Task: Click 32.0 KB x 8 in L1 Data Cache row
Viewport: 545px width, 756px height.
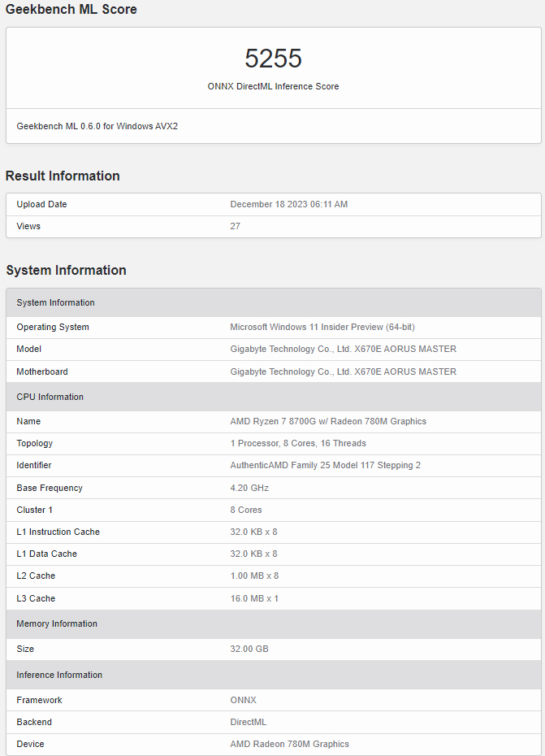Action: click(x=254, y=554)
